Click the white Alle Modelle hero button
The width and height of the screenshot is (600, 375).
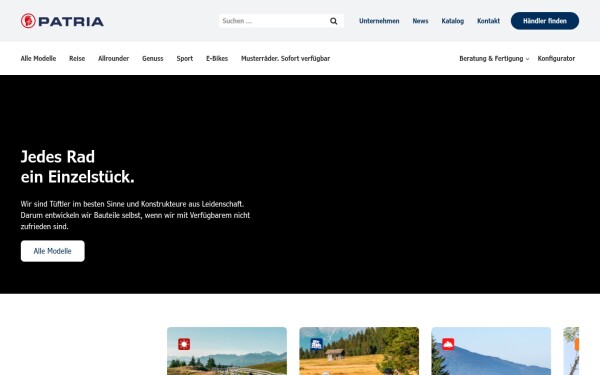pyautogui.click(x=52, y=251)
